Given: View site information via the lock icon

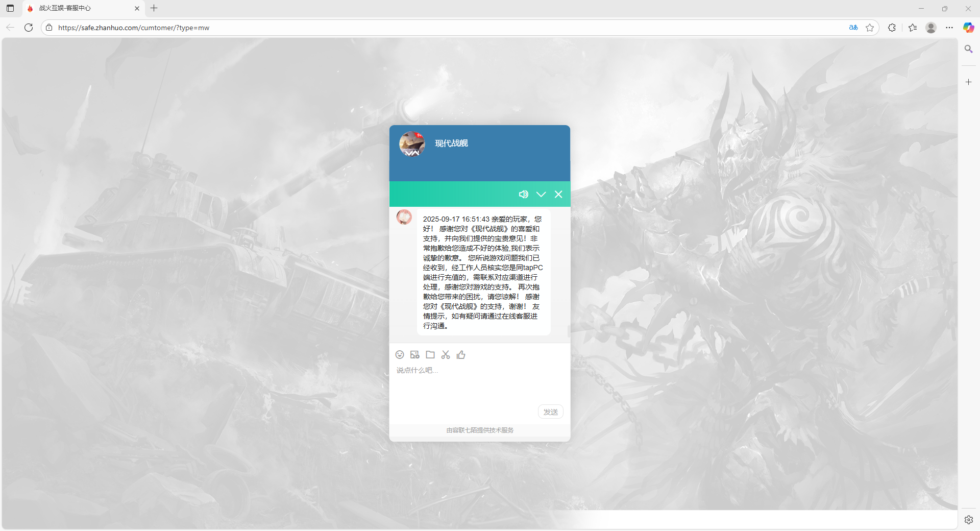Looking at the screenshot, I should (49, 28).
